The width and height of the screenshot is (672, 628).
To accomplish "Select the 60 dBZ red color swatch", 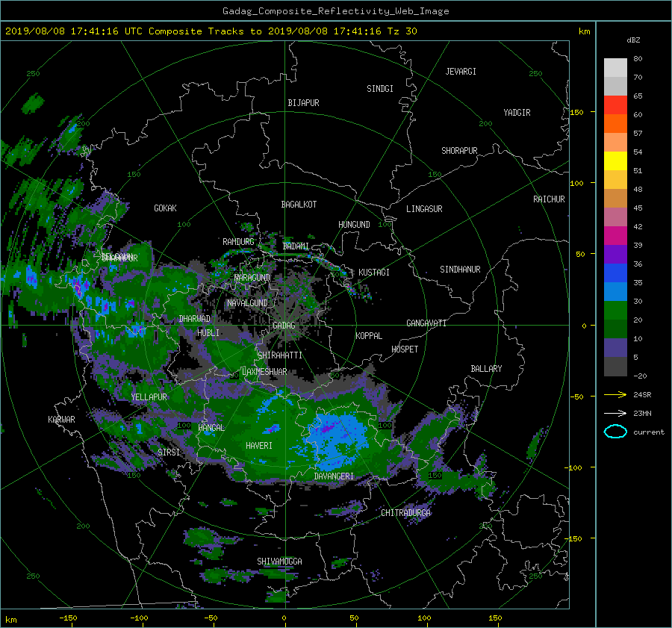I will click(x=615, y=105).
